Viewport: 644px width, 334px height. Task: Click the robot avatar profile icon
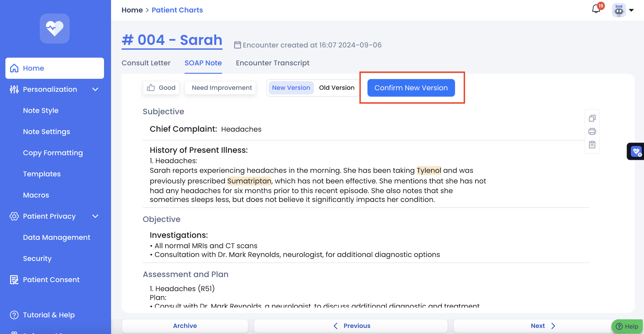tap(619, 10)
